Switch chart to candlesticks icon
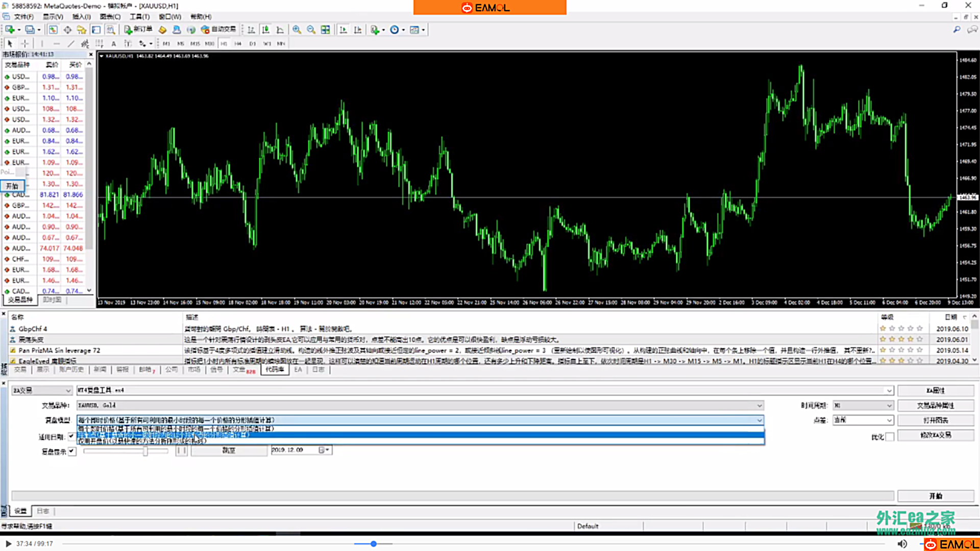This screenshot has width=980, height=551. click(265, 30)
